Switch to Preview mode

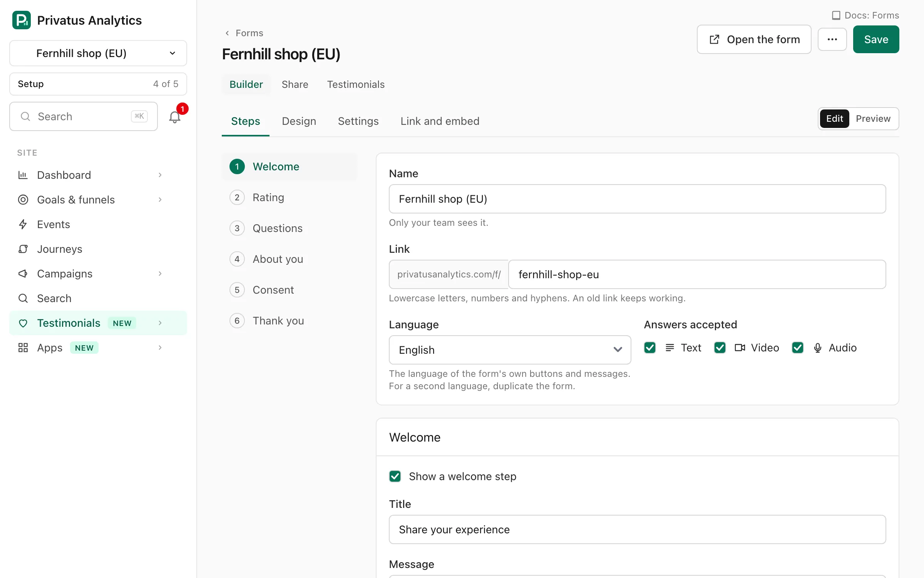873,119
